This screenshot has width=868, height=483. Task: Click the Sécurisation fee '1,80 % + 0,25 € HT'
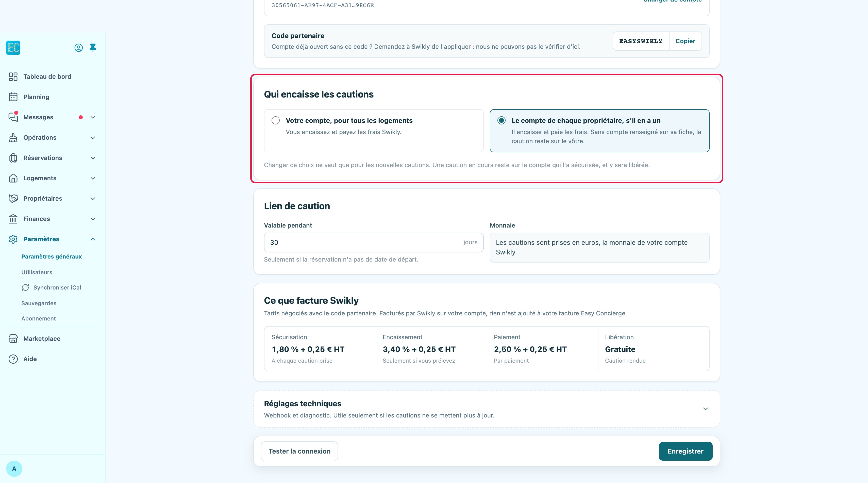(x=308, y=349)
